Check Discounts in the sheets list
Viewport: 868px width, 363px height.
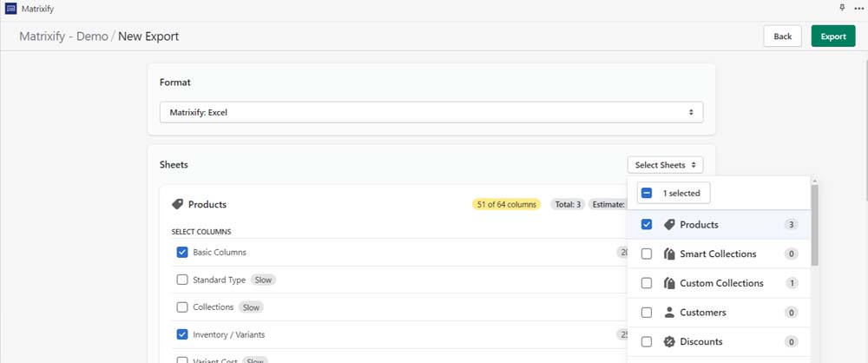[647, 342]
